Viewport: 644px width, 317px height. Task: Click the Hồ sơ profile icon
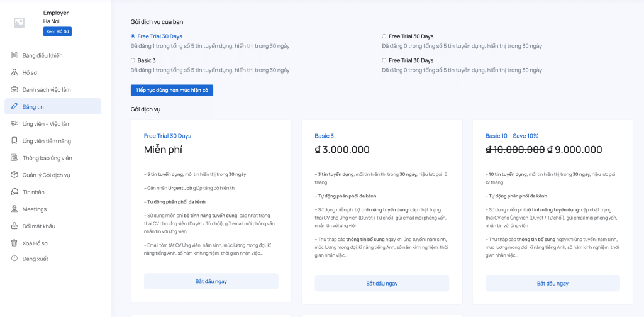pyautogui.click(x=14, y=72)
